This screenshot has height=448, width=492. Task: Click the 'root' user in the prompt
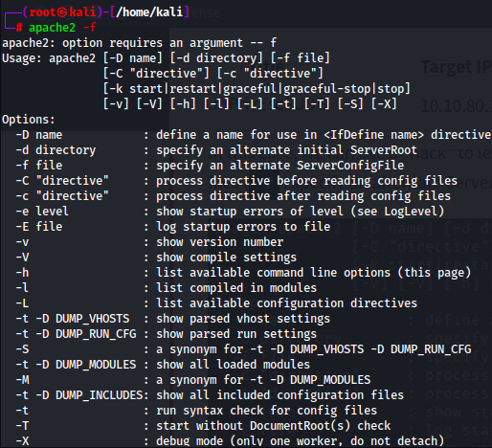coord(42,12)
